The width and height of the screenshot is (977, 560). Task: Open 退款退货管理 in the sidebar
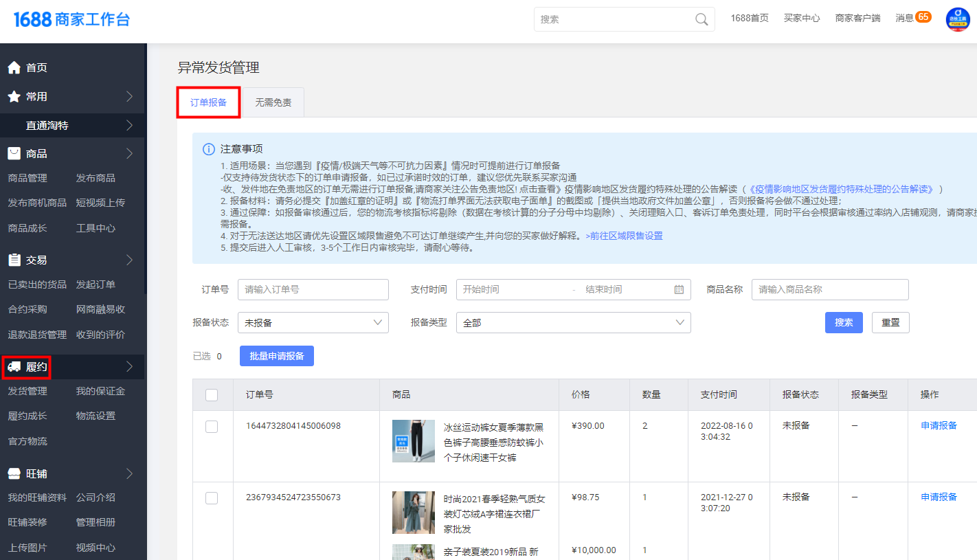[37, 335]
